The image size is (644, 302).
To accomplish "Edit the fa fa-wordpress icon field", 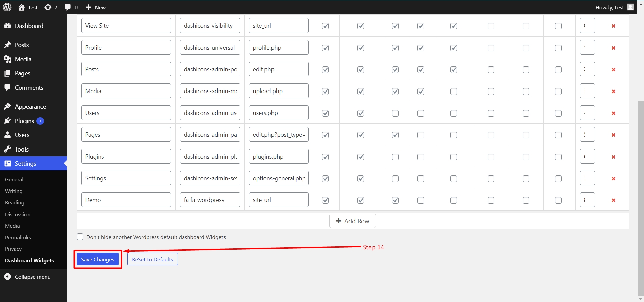I will [210, 200].
